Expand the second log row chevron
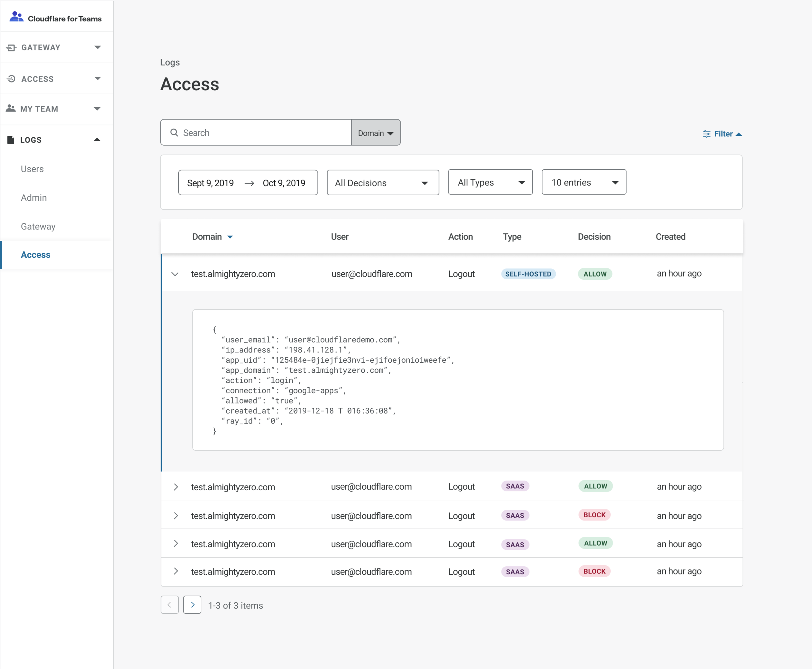The image size is (812, 669). pyautogui.click(x=176, y=487)
